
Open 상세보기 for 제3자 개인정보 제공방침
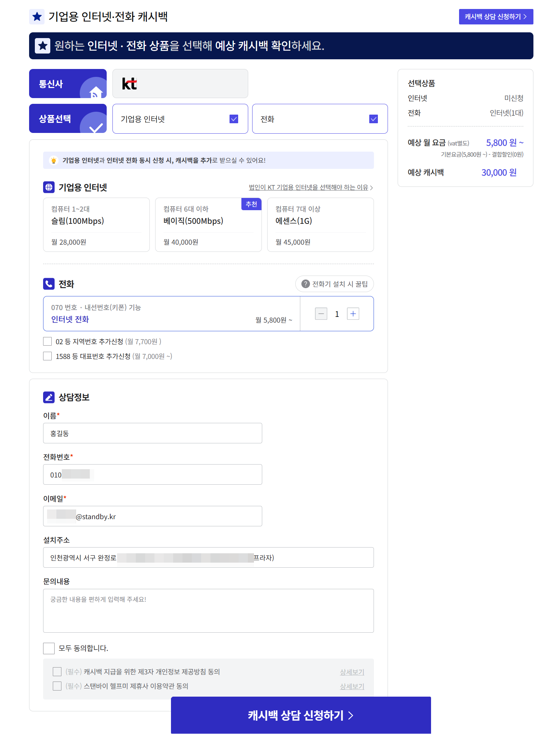point(352,672)
